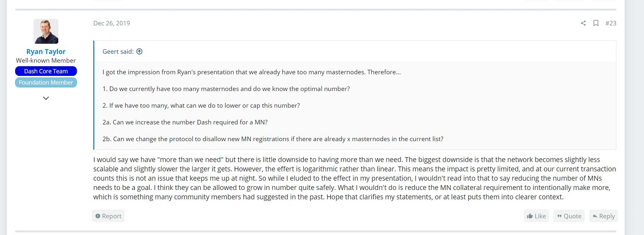Click Ryan's reply text starting 'I would say'
644x235 pixels.
click(354, 178)
